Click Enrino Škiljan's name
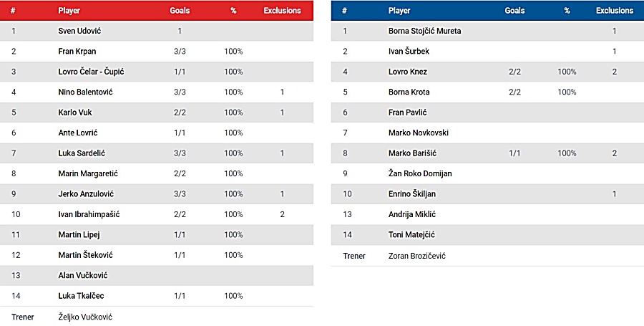 point(411,194)
